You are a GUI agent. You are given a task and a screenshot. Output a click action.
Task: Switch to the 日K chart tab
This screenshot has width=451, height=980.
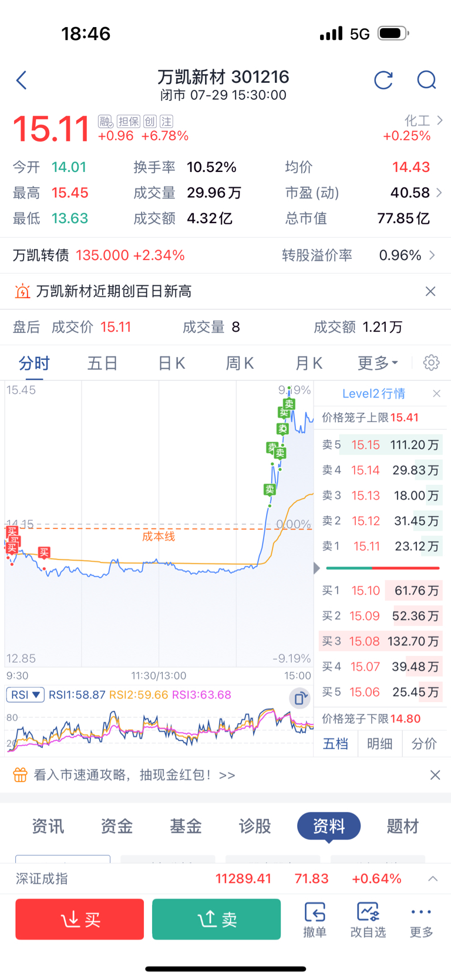pyautogui.click(x=171, y=363)
